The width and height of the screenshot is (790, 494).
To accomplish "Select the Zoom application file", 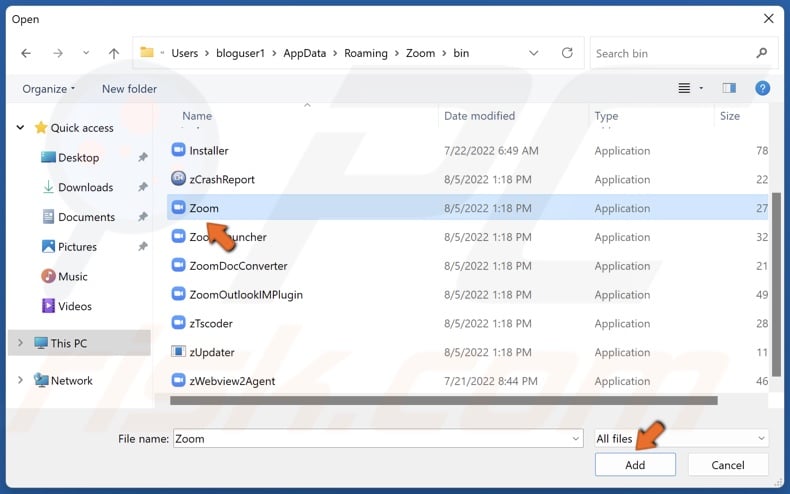I will coord(468,208).
